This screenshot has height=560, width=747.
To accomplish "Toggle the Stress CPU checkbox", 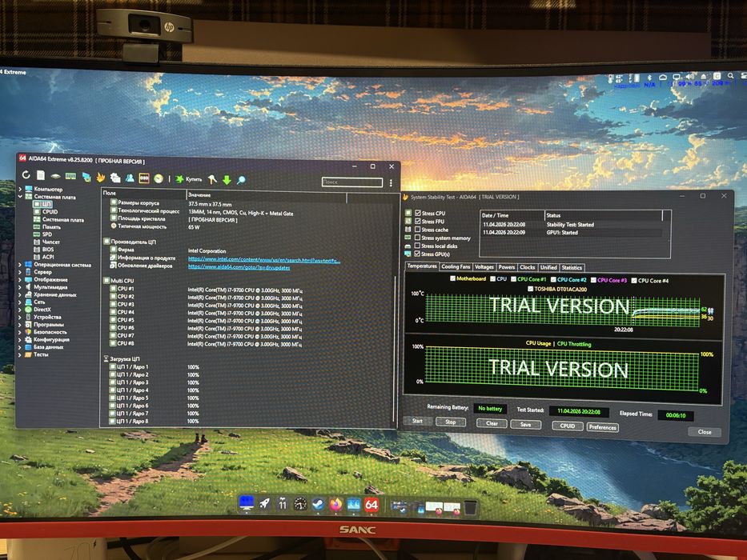I will tap(417, 213).
